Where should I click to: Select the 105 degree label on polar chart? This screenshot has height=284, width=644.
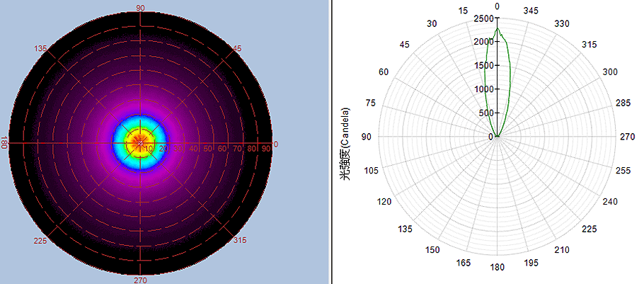372,171
